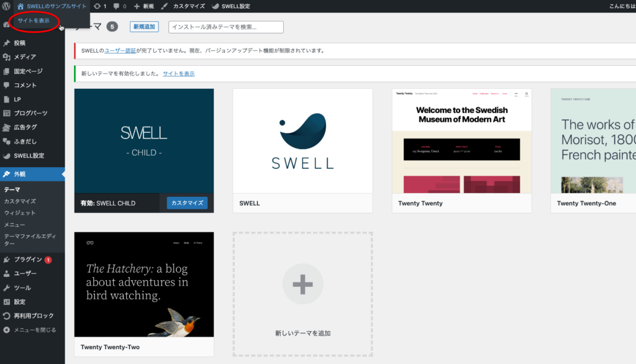
Task: Click the paintbrush icon next to 外観
Action: tap(6, 174)
